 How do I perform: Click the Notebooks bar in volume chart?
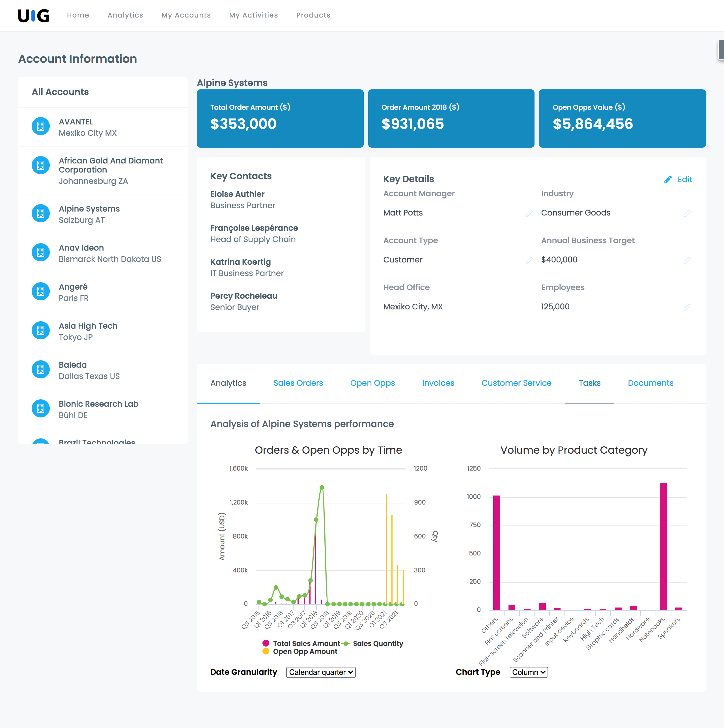pos(663,546)
